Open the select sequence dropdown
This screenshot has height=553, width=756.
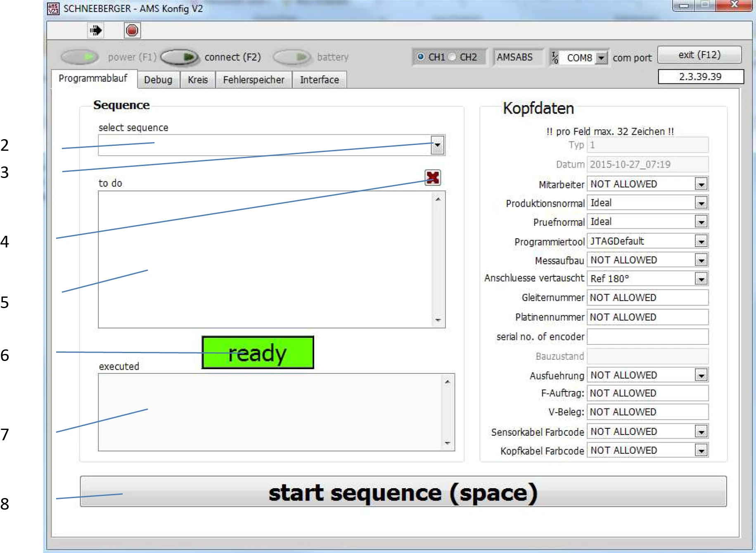point(437,145)
